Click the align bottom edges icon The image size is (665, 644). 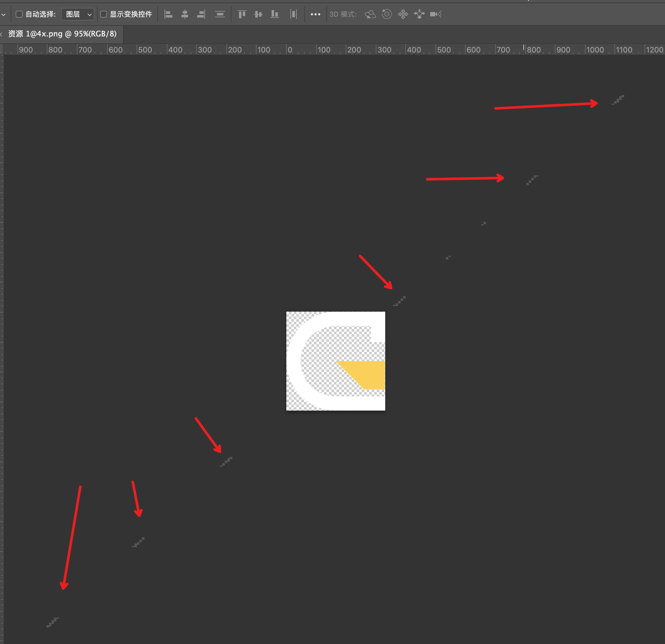coord(274,14)
